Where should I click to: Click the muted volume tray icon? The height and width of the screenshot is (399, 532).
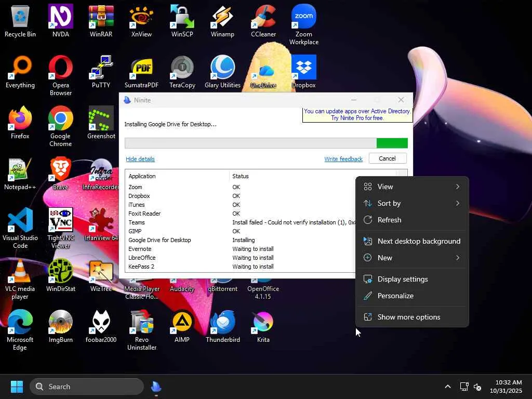(x=478, y=387)
